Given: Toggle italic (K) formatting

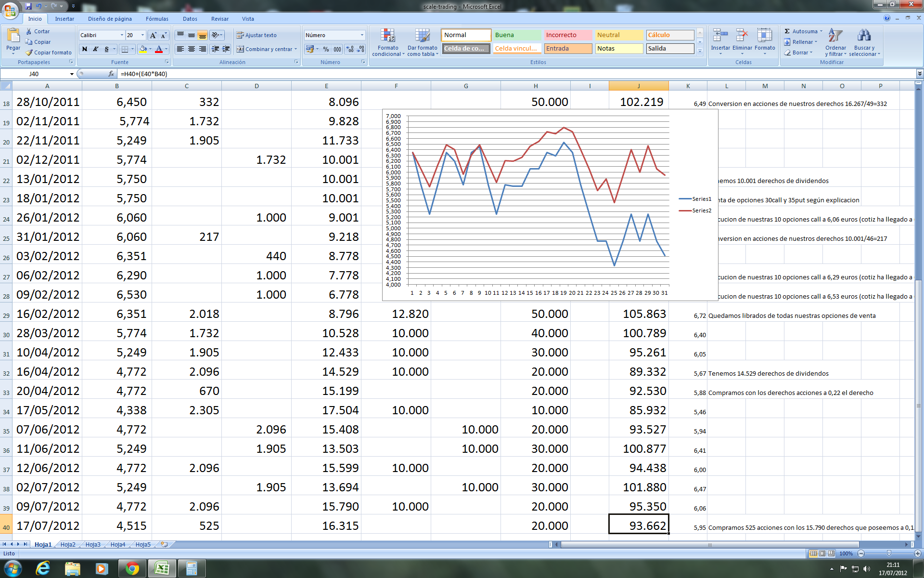Looking at the screenshot, I should point(95,49).
